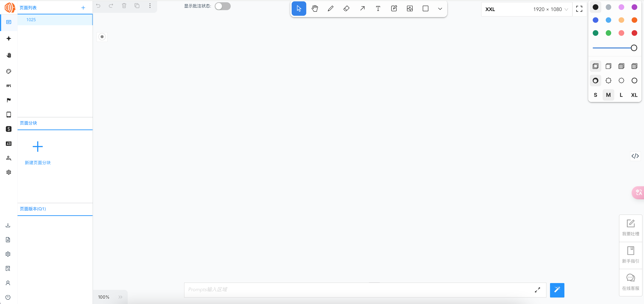Select the text tool

pyautogui.click(x=378, y=8)
